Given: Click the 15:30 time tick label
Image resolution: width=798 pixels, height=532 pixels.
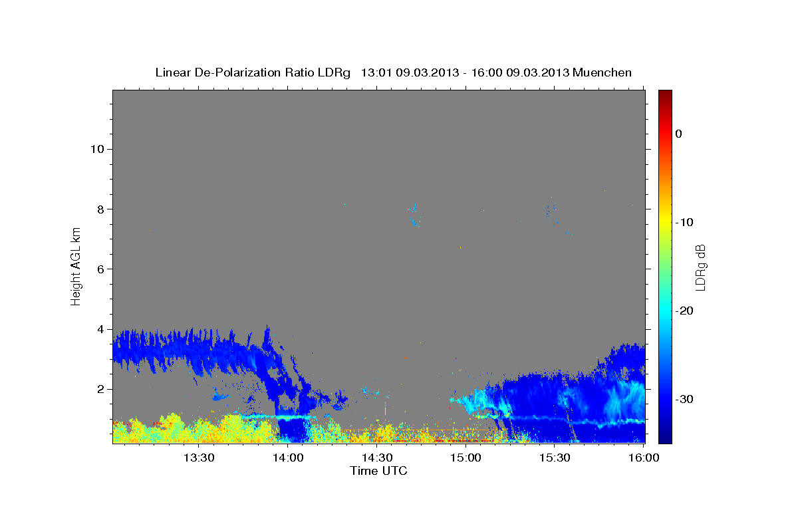Looking at the screenshot, I should [555, 458].
